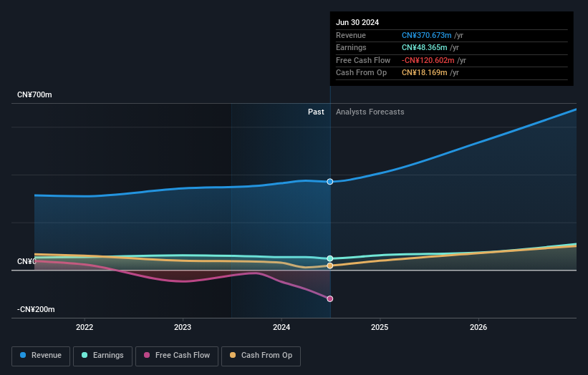Click the 2026 axis label

tap(478, 327)
